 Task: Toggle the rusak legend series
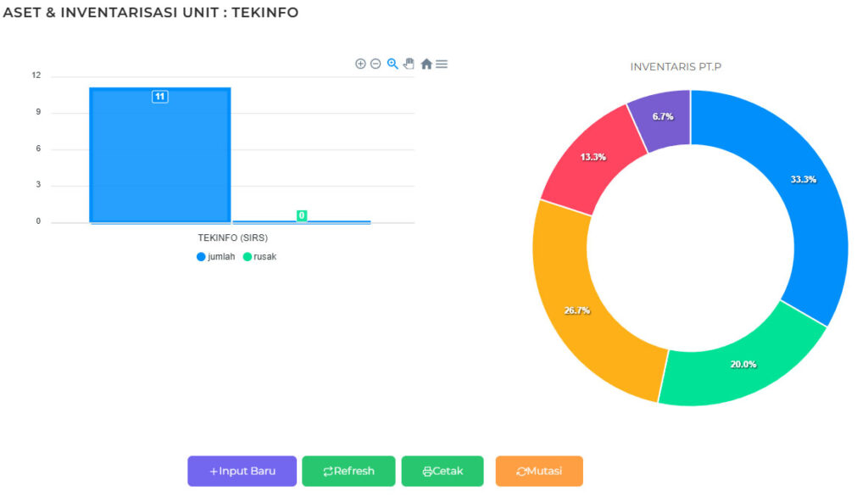[259, 256]
